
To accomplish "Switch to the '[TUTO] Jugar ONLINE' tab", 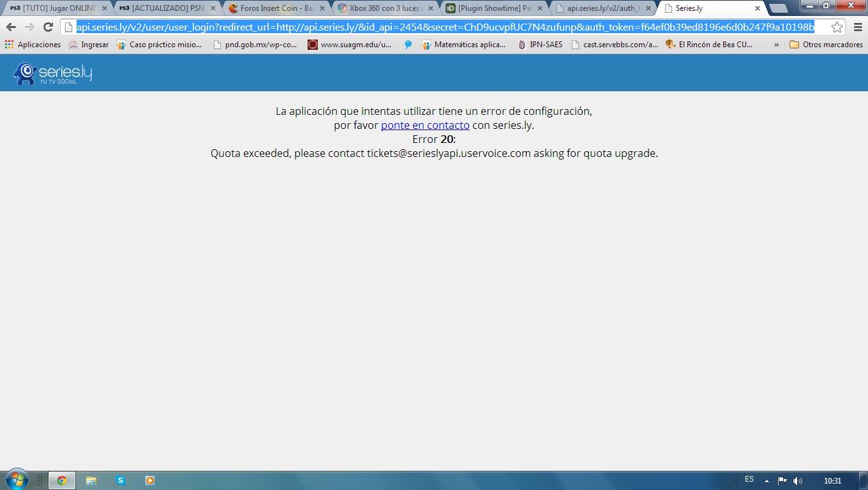I will (56, 9).
